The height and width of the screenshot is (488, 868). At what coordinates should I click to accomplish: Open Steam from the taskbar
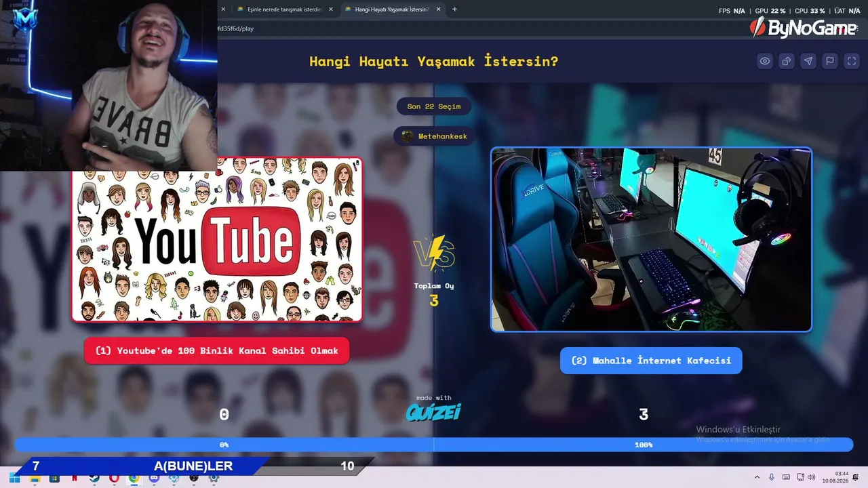tap(94, 478)
